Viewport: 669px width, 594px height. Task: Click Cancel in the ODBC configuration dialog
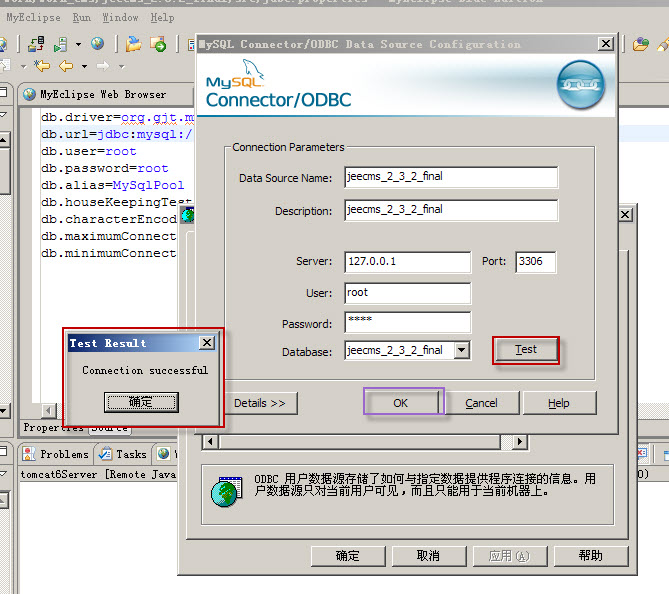click(481, 403)
